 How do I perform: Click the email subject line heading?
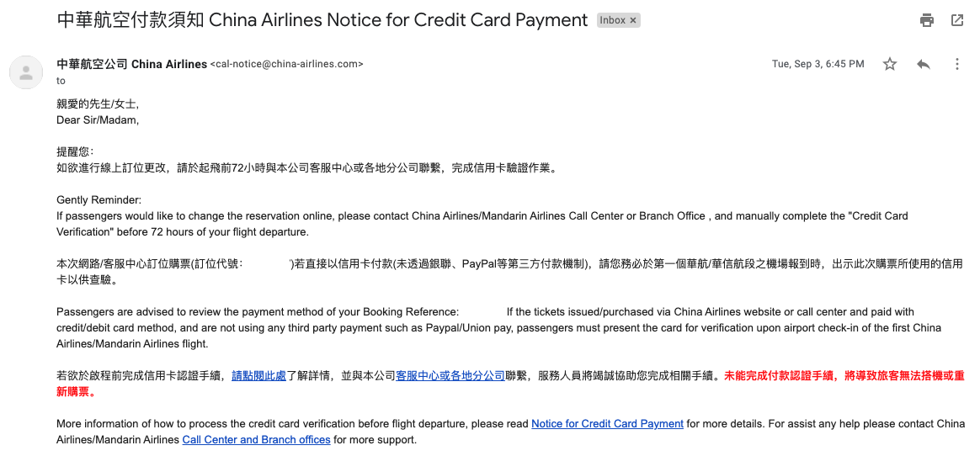pos(322,21)
